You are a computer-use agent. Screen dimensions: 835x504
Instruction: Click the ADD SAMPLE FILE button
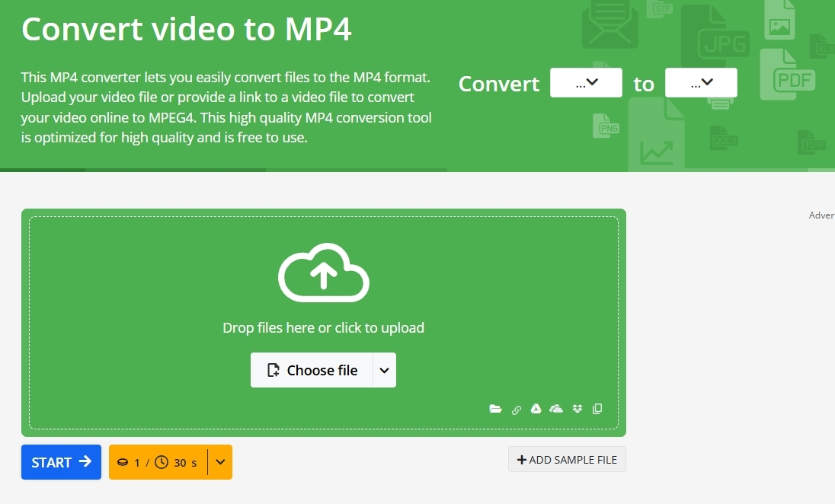pos(567,459)
